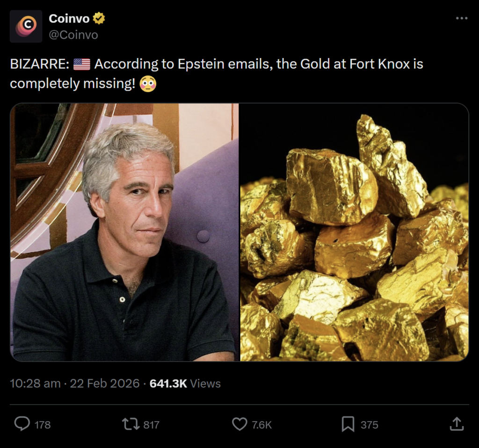Click the gold verified badge next to Coinvo

pyautogui.click(x=99, y=19)
